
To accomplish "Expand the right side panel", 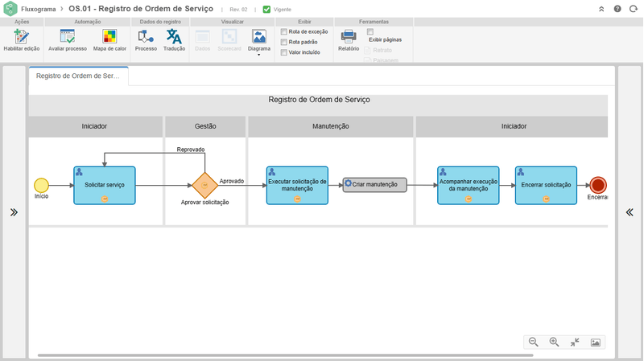I will 630,212.
